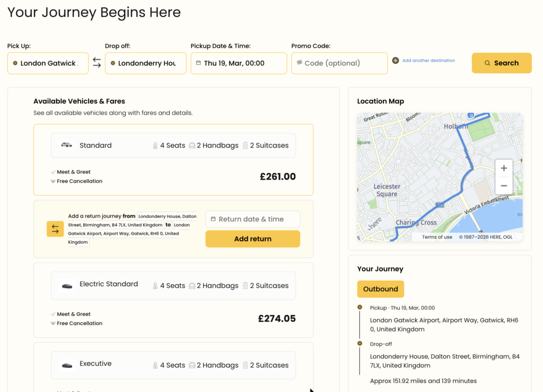The image size is (543, 392).
Task: Click the Add return button
Action: pos(253,239)
